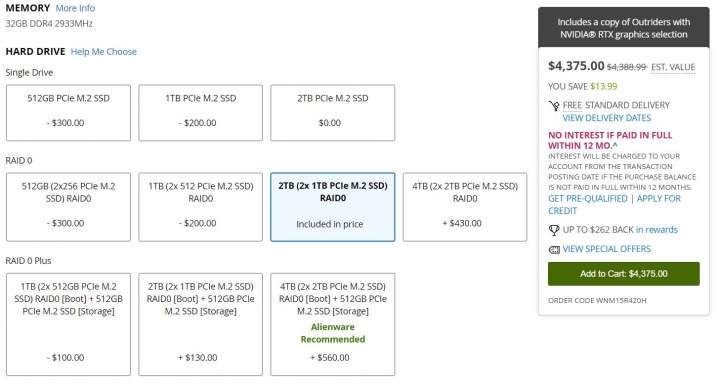Select the 2TB (2x 1TB) RAID0 included option
The width and height of the screenshot is (720, 386).
click(332, 207)
